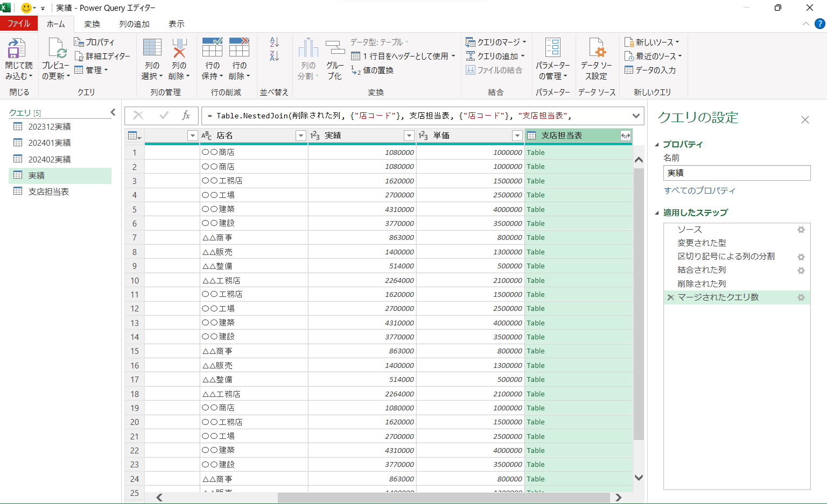Select the 202402実績 query
827x504 pixels.
tap(60, 159)
